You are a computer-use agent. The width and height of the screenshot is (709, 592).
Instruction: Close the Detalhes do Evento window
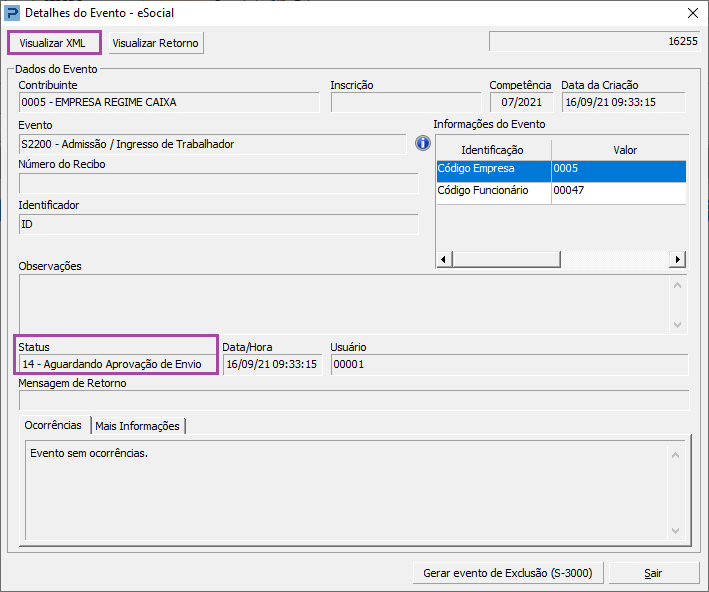pos(692,13)
